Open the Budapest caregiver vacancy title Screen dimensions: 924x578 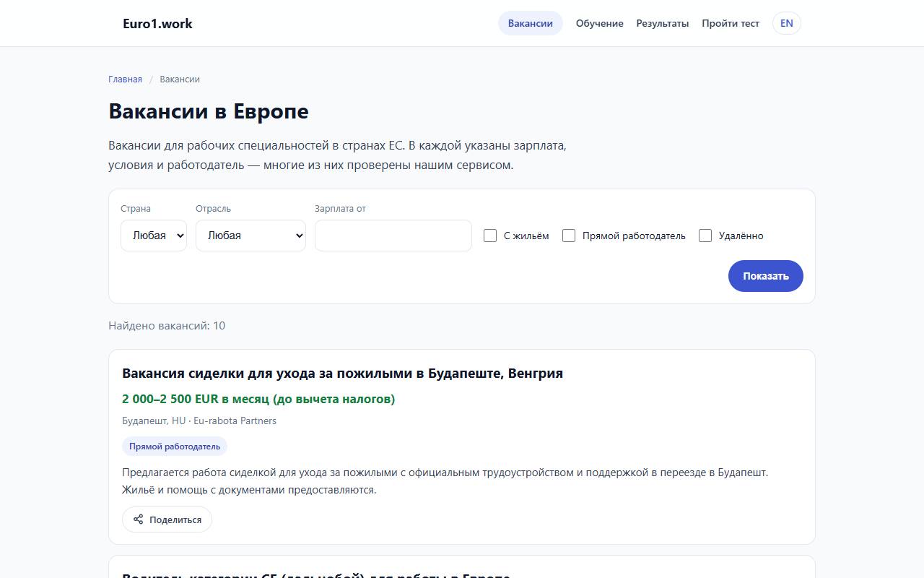(x=342, y=373)
